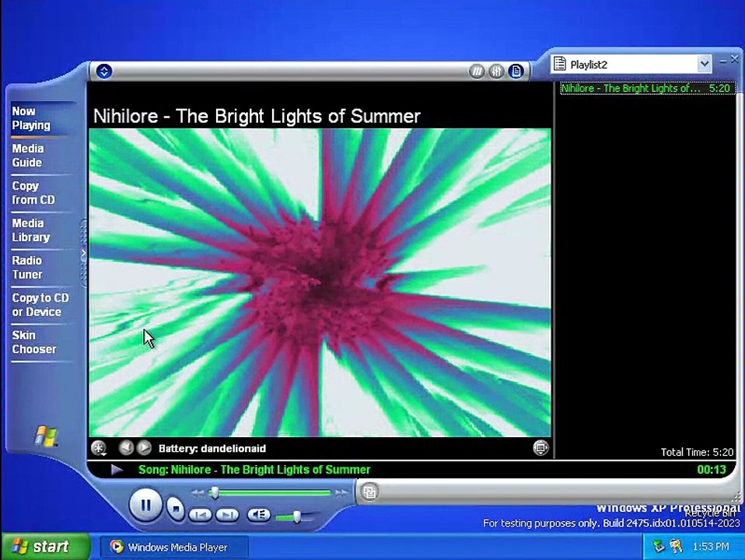Click the Total Time: 5:20 label
Image resolution: width=745 pixels, height=560 pixels.
tap(697, 452)
